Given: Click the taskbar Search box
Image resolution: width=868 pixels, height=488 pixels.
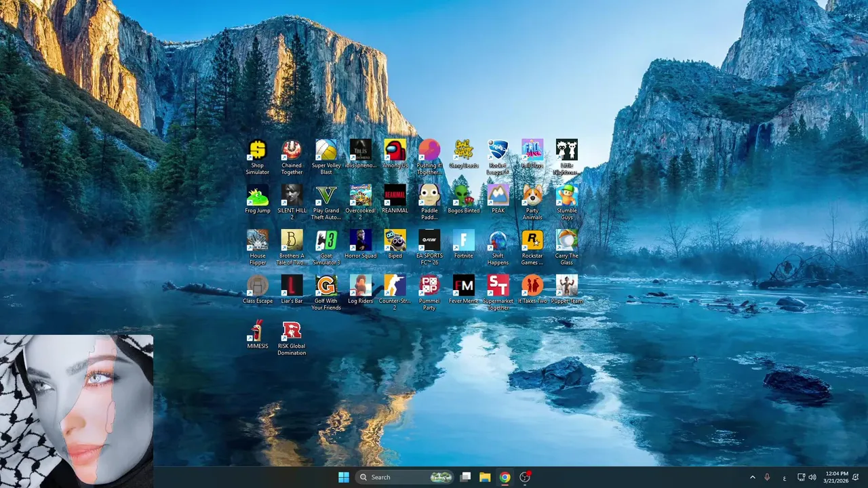Looking at the screenshot, I should [405, 477].
